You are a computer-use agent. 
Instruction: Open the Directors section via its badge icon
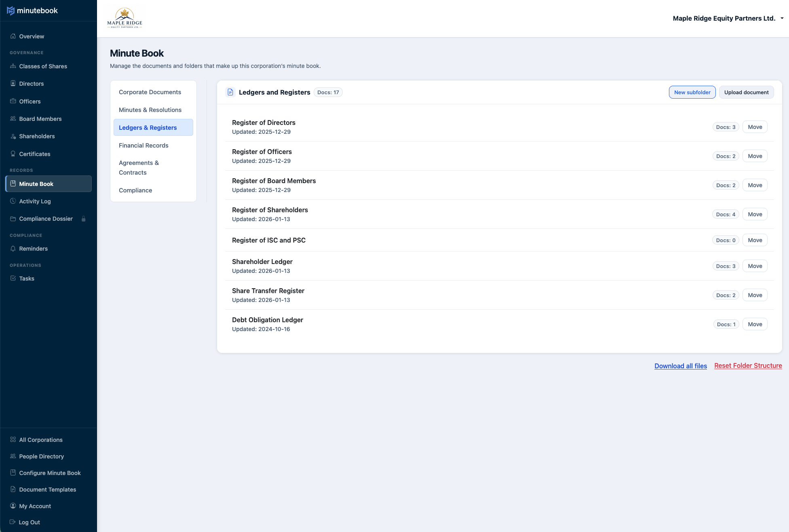coord(13,84)
